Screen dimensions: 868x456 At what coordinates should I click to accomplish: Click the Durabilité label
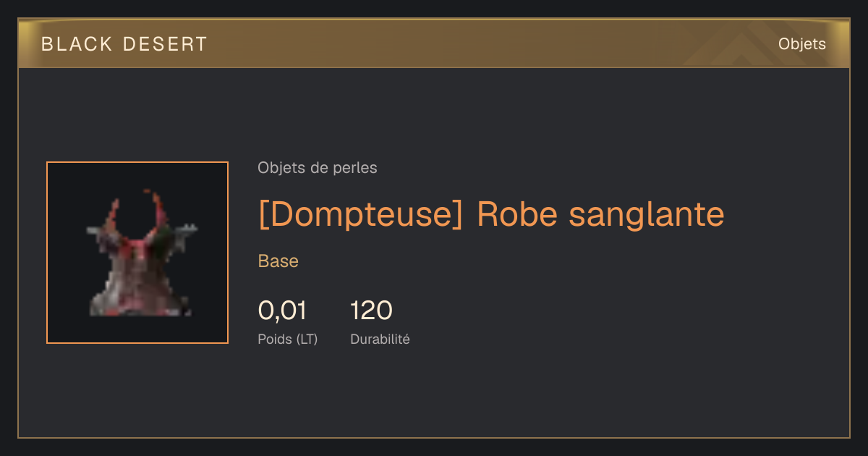click(380, 339)
